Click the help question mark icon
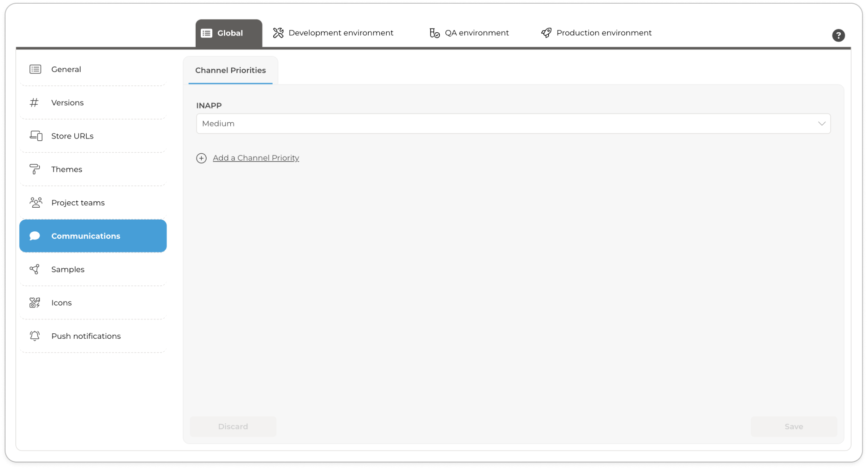The width and height of the screenshot is (868, 469). (838, 36)
